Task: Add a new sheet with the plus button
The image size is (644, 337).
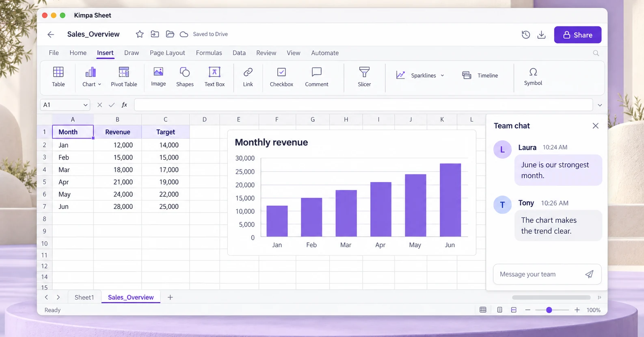Action: pyautogui.click(x=170, y=297)
